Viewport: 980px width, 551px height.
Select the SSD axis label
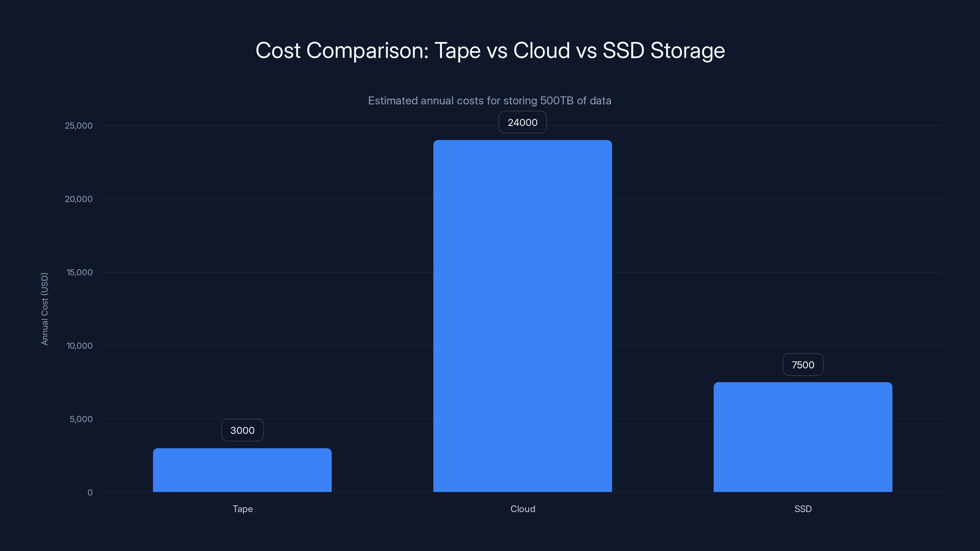click(803, 509)
